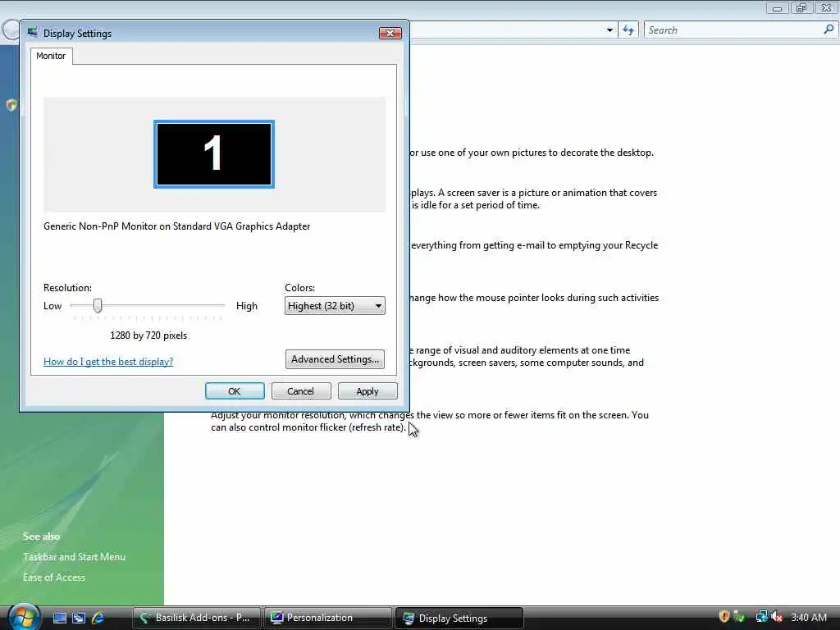Click the Display Settings title bar icon
Screen dimensions: 840x630
pyautogui.click(x=33, y=33)
